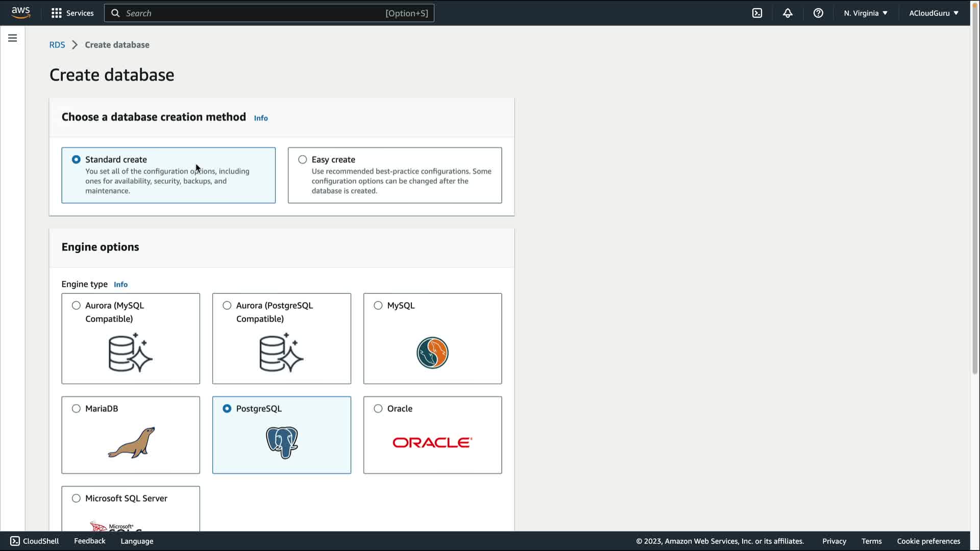Image resolution: width=980 pixels, height=551 pixels.
Task: Open the Services grid menu
Action: pos(72,13)
